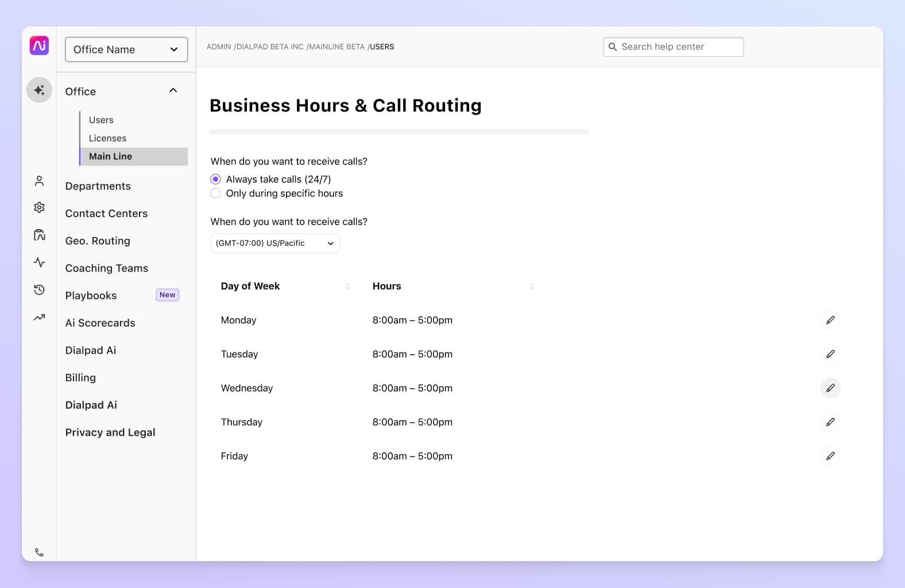Image resolution: width=905 pixels, height=588 pixels.
Task: Open the analytics trend arrow icon
Action: pyautogui.click(x=39, y=318)
